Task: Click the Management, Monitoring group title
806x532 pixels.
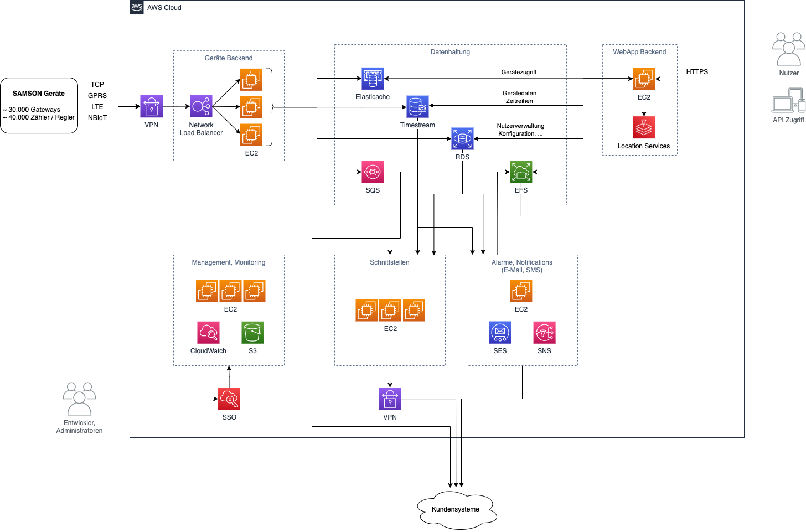Action: (229, 262)
